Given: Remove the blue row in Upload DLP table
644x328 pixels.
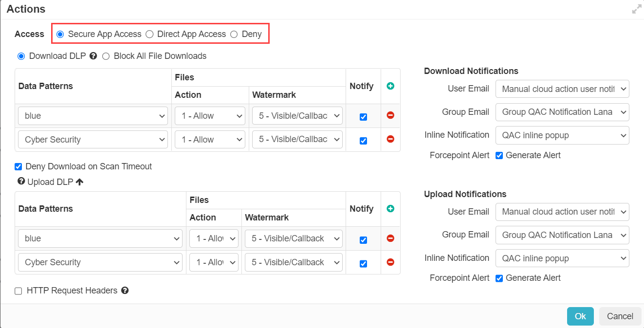Looking at the screenshot, I should click(390, 238).
